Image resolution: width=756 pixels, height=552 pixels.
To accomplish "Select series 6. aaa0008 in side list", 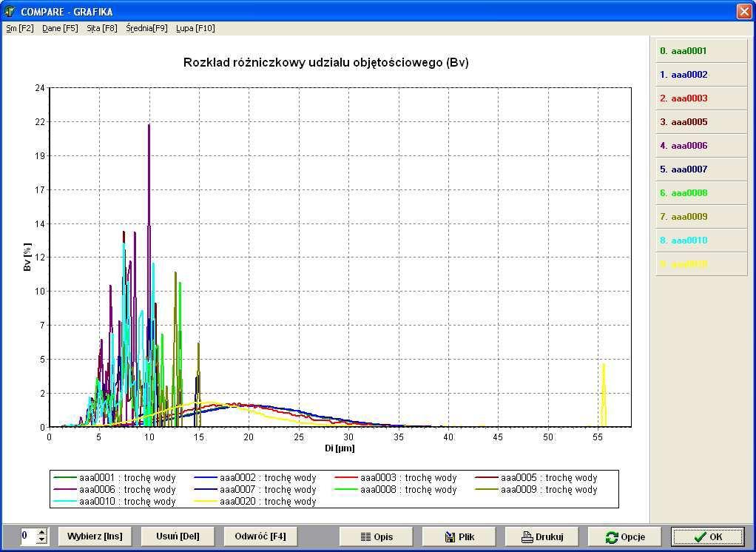I will pyautogui.click(x=701, y=193).
